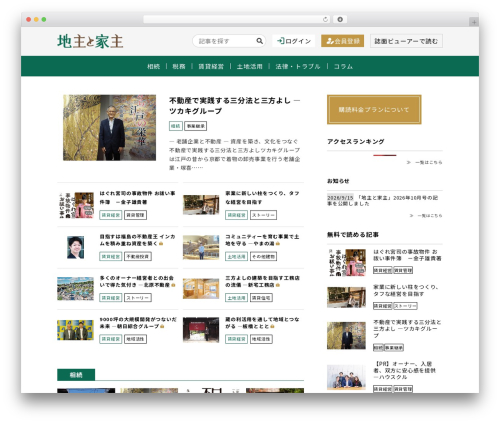Click the 賃貸管理 tag under main list はぐれ宮司 article

[x=135, y=215]
